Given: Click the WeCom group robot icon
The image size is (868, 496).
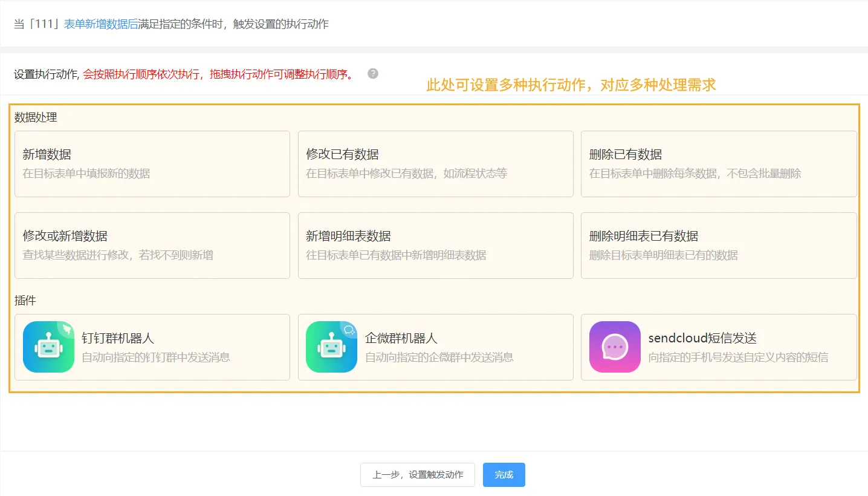Looking at the screenshot, I should [331, 347].
